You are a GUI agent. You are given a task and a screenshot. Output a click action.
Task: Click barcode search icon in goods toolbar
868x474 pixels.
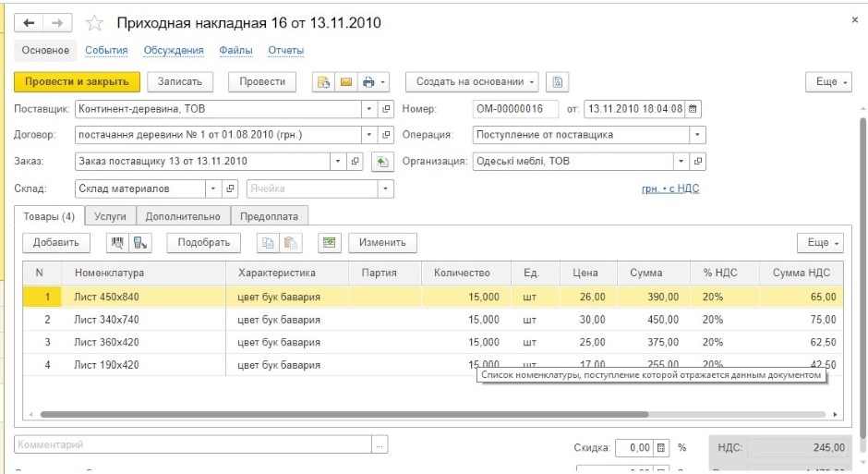117,242
